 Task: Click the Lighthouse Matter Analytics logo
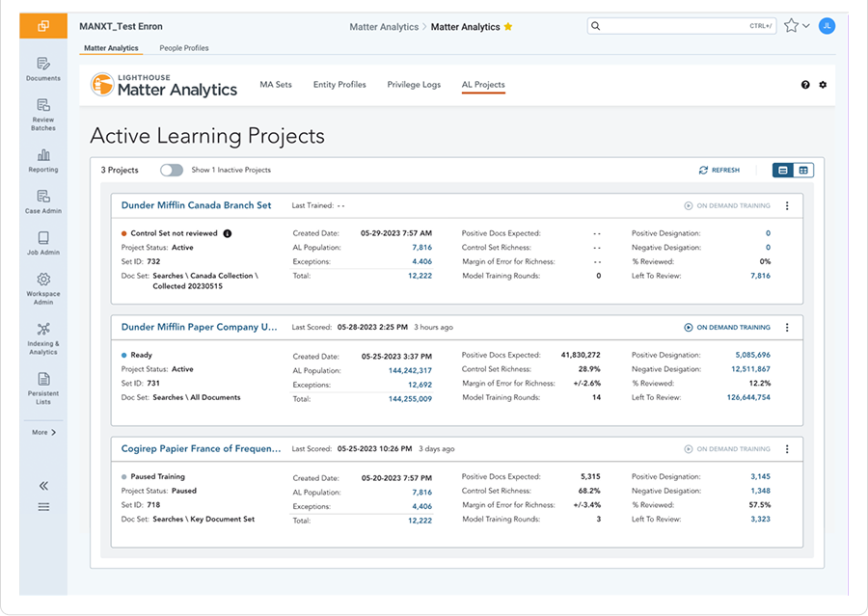point(164,85)
